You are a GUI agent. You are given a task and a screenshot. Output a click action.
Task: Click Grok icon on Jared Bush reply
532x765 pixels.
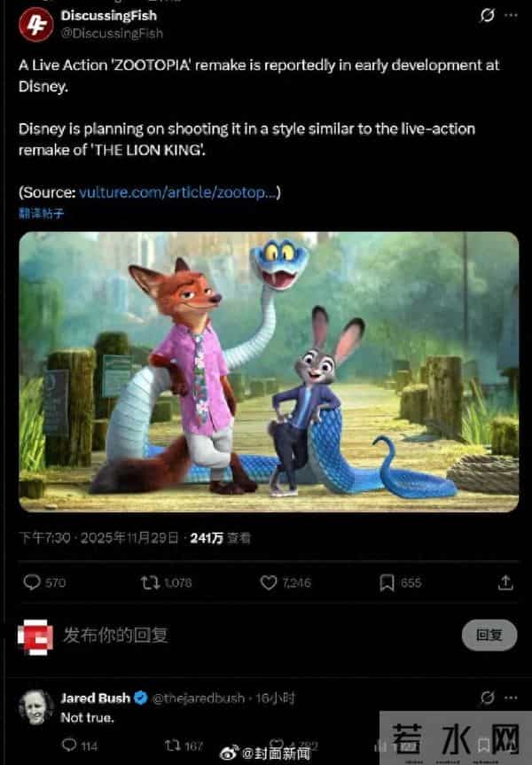point(487,698)
